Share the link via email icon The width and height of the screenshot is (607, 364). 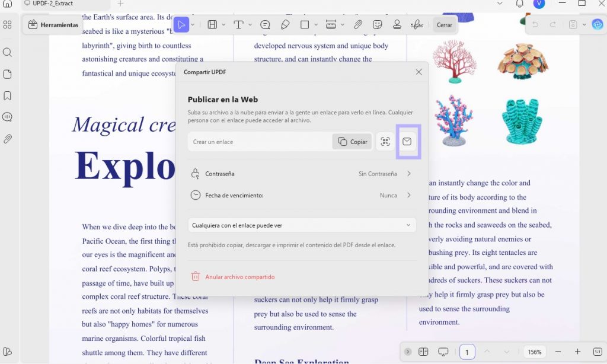pos(407,141)
